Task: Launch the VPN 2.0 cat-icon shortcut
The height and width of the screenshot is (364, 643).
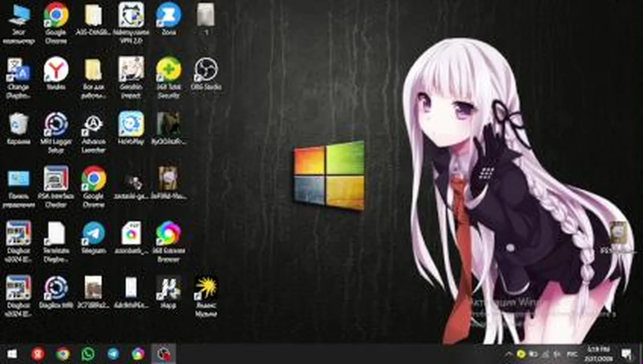Action: (x=131, y=23)
